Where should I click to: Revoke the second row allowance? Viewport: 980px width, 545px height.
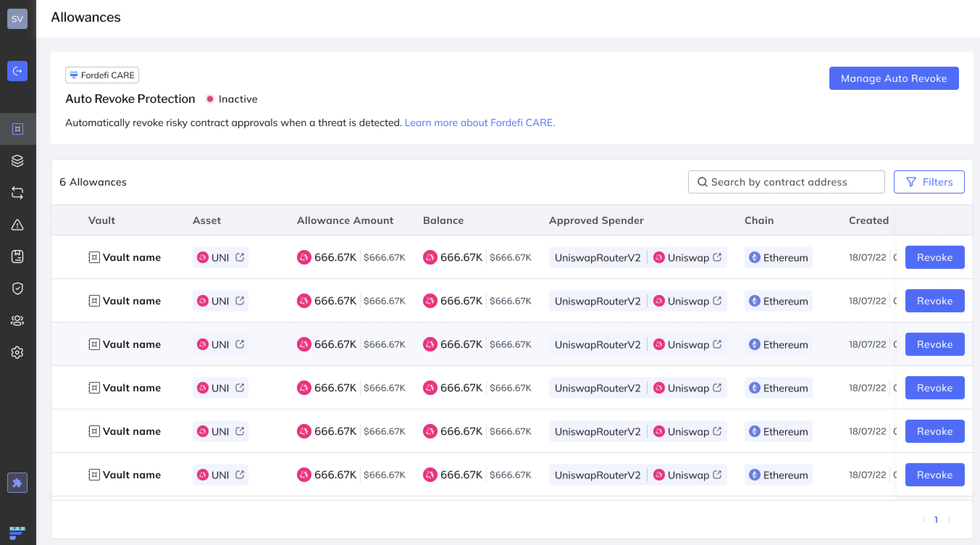(935, 301)
